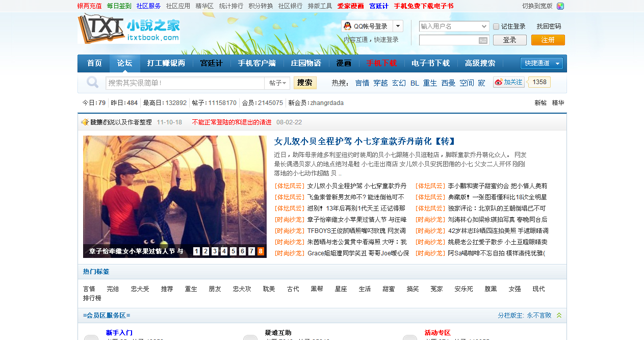Tick the 记住登录 checkbox
Viewport: 644px width, 340px height.
coord(496,27)
